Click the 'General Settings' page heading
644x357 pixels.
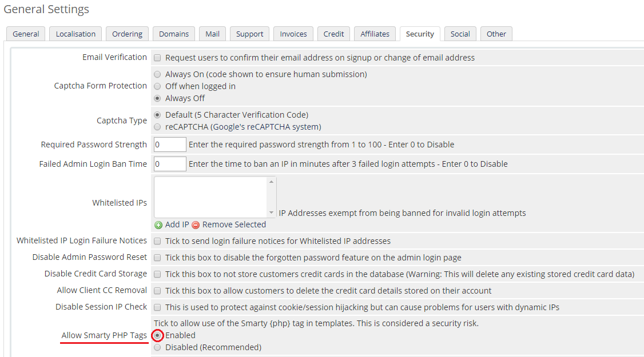(x=46, y=9)
